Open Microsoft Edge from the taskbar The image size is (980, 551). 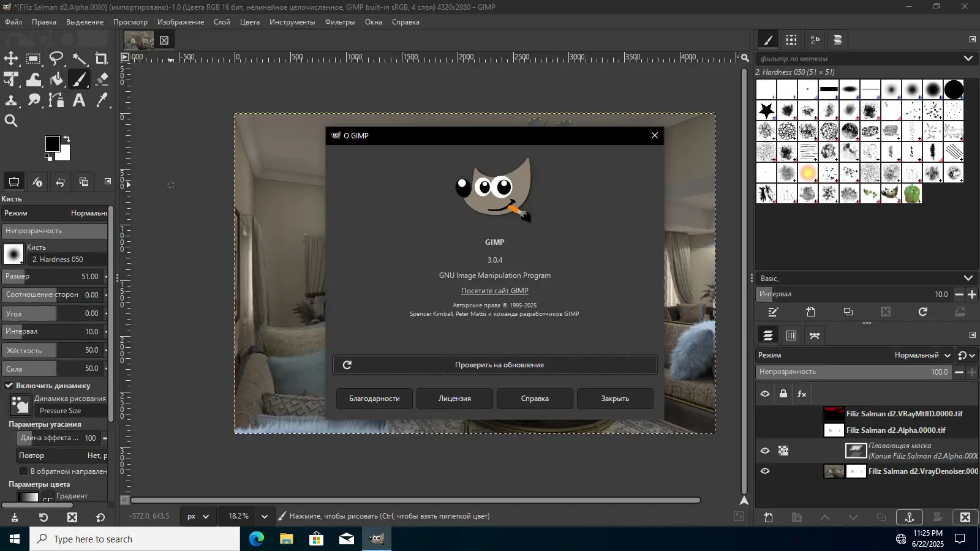[x=257, y=539]
